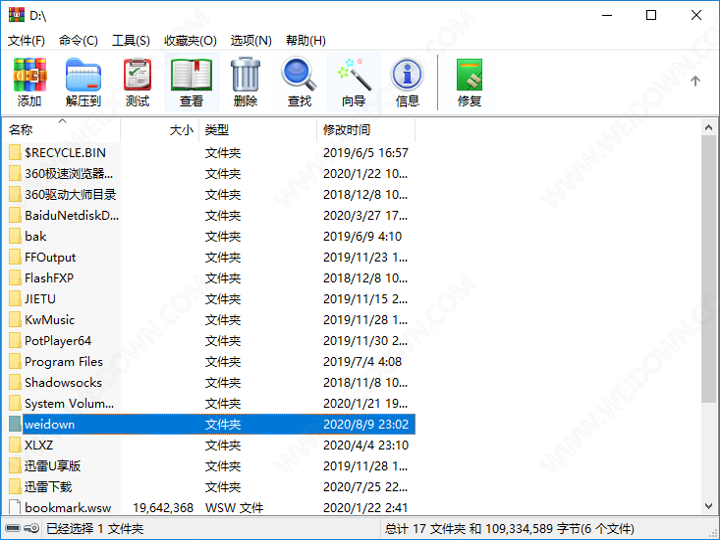This screenshot has height=540, width=720.
Task: Click the Find (查找) magnifier icon
Action: 299,74
